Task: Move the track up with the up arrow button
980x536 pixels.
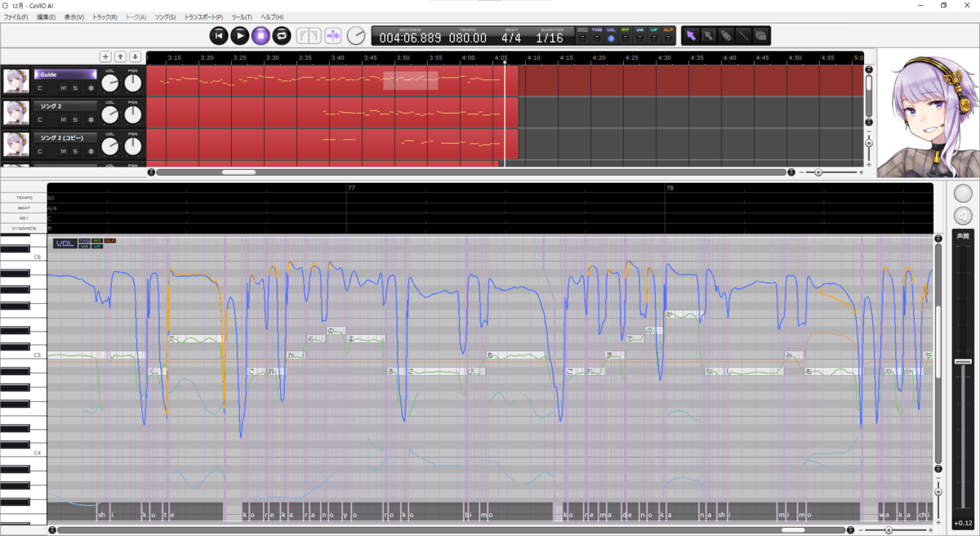Action: (120, 56)
